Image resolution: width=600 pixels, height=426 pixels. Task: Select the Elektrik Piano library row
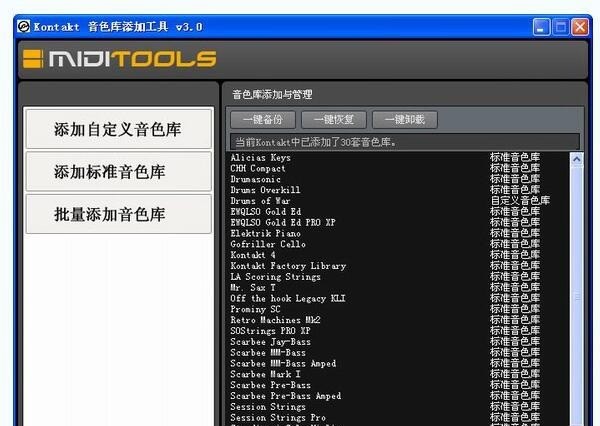point(399,233)
